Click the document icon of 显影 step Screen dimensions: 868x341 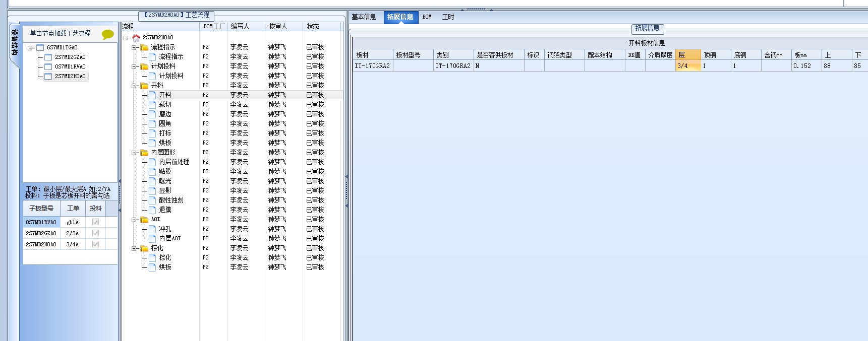(x=152, y=190)
